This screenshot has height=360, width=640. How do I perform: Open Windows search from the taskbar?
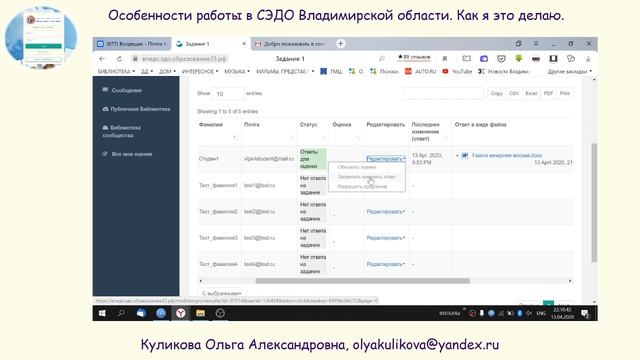121,313
